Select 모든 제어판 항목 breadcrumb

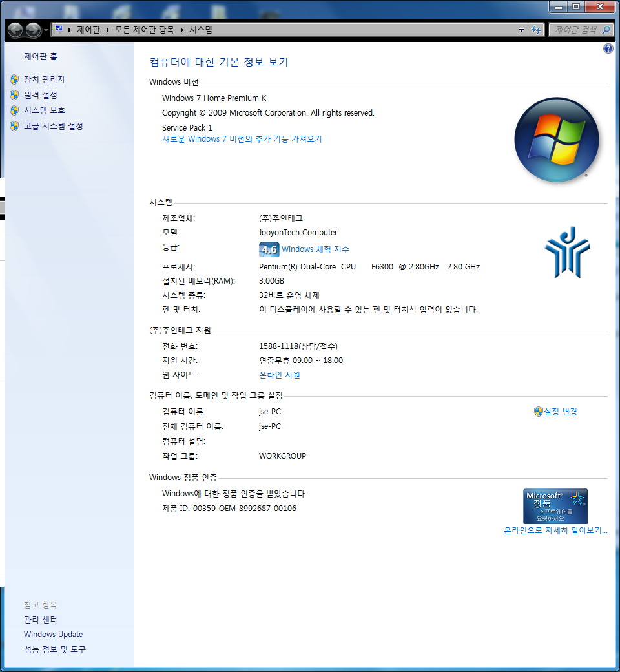pos(145,30)
